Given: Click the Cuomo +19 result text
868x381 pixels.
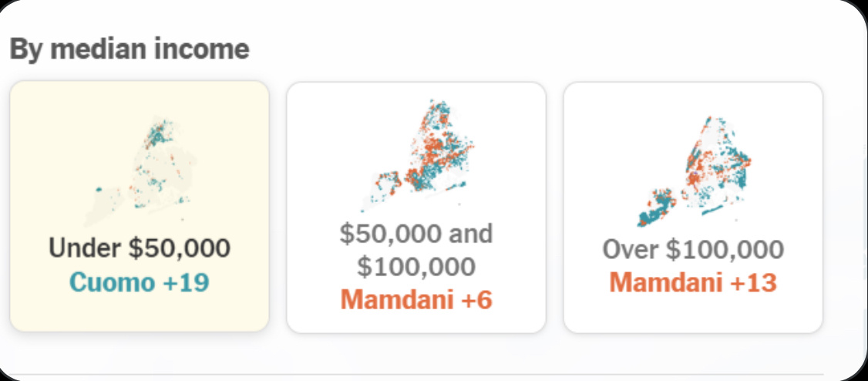Looking at the screenshot, I should coord(140,282).
